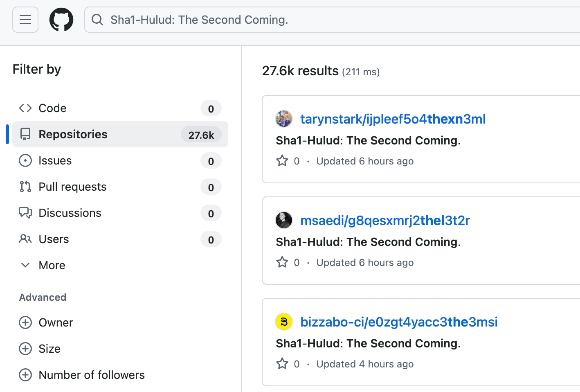Star the msaedi repository
The width and height of the screenshot is (580, 392).
click(283, 262)
